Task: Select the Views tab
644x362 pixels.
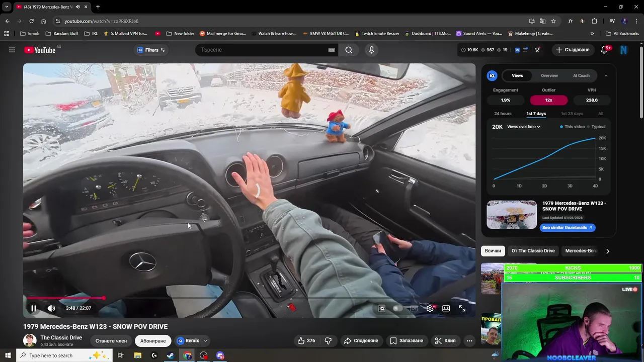Action: click(x=517, y=75)
